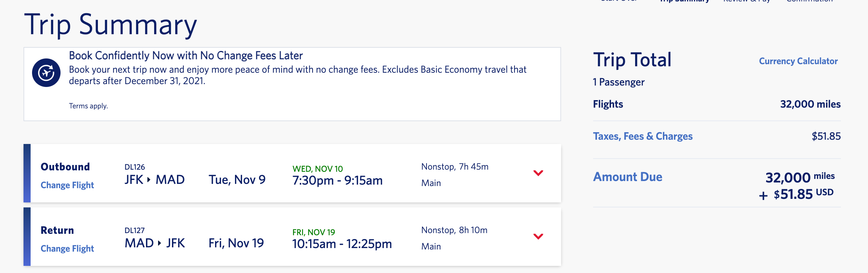Click Change Flight under Outbound
Image resolution: width=868 pixels, height=273 pixels.
click(x=67, y=185)
